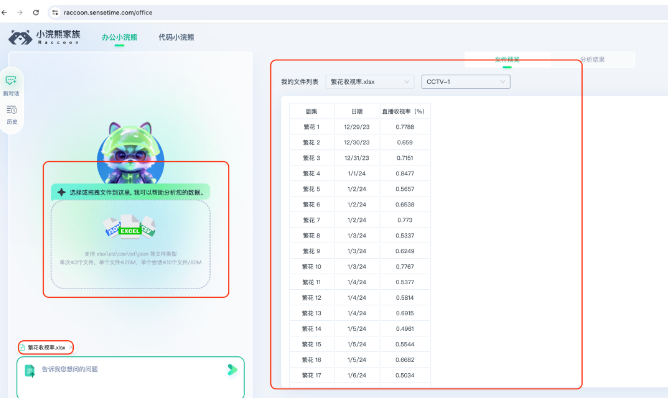Open the 历史 history sidebar icon
672x398 pixels.
pos(12,114)
